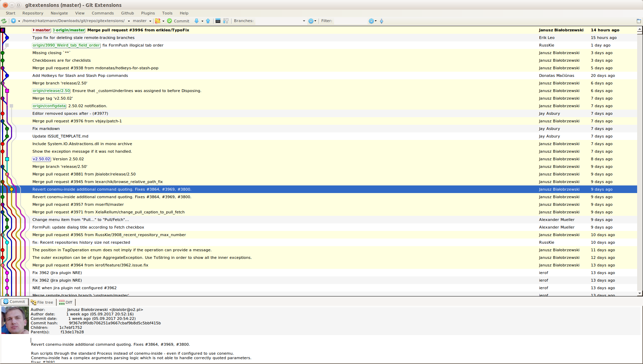Click the blue Pull down-arrow icon
The width and height of the screenshot is (643, 364).
click(196, 21)
